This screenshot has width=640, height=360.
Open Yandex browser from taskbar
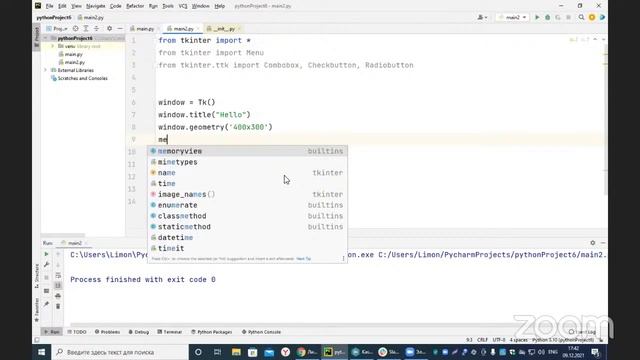285,352
